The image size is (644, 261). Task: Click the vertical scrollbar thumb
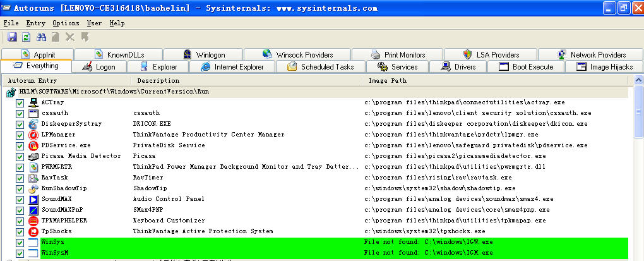639,112
